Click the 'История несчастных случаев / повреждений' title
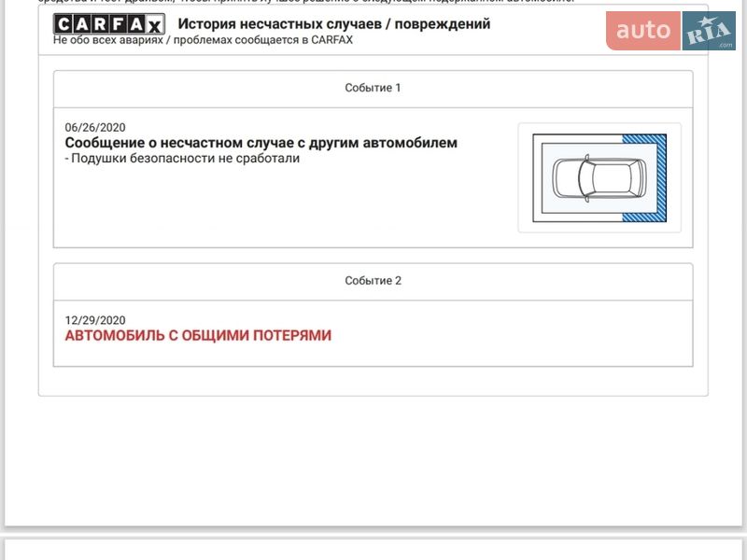 point(331,24)
